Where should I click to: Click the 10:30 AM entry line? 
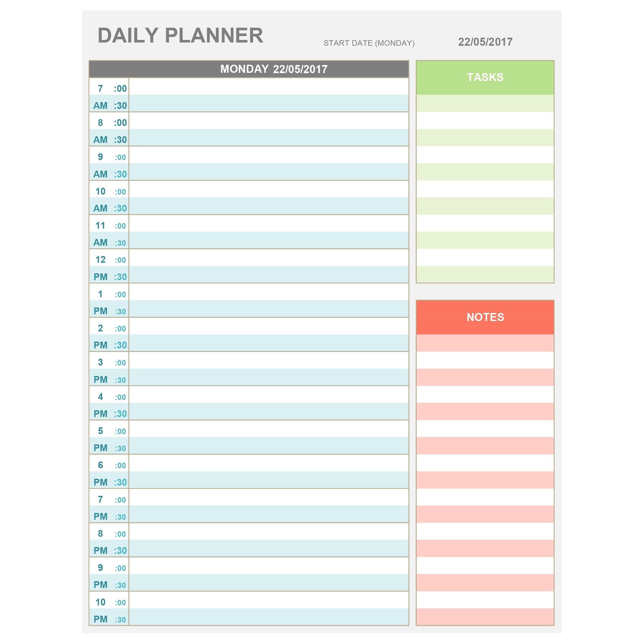tap(269, 206)
